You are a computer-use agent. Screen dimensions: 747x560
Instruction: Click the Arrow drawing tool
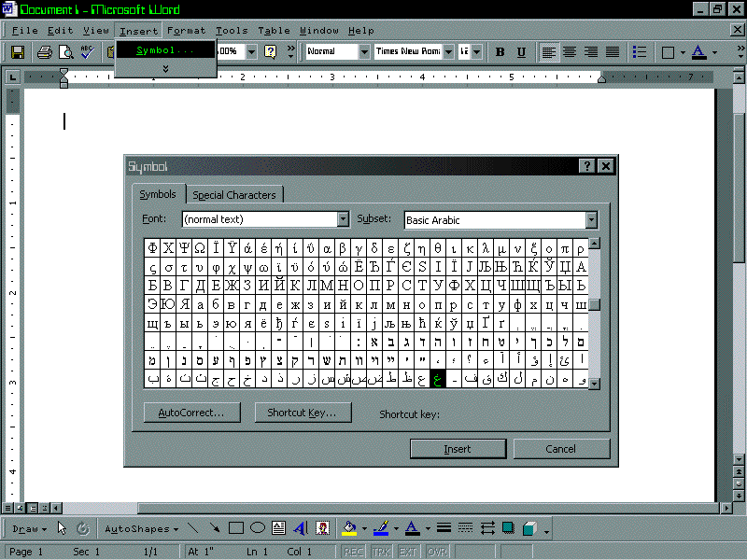[215, 528]
